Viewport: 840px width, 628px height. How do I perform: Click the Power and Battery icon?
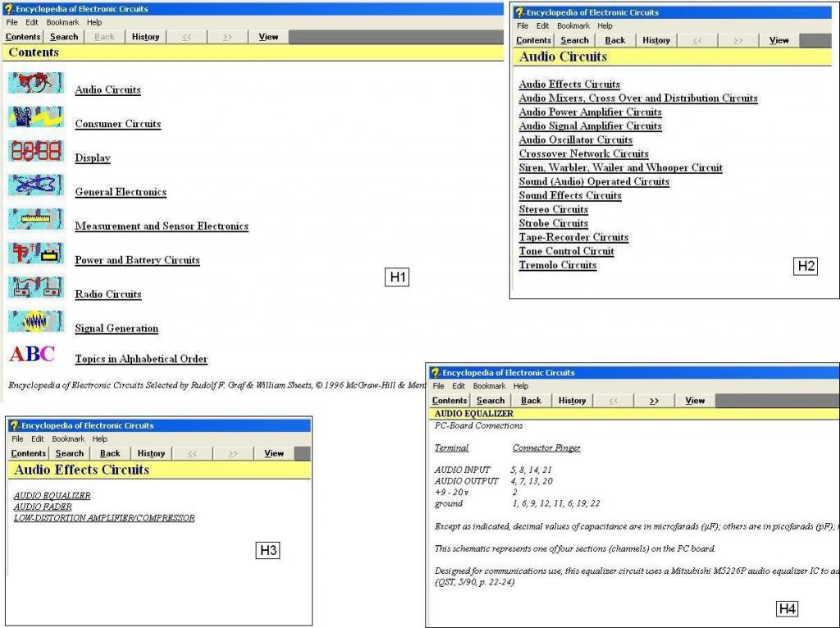36,253
